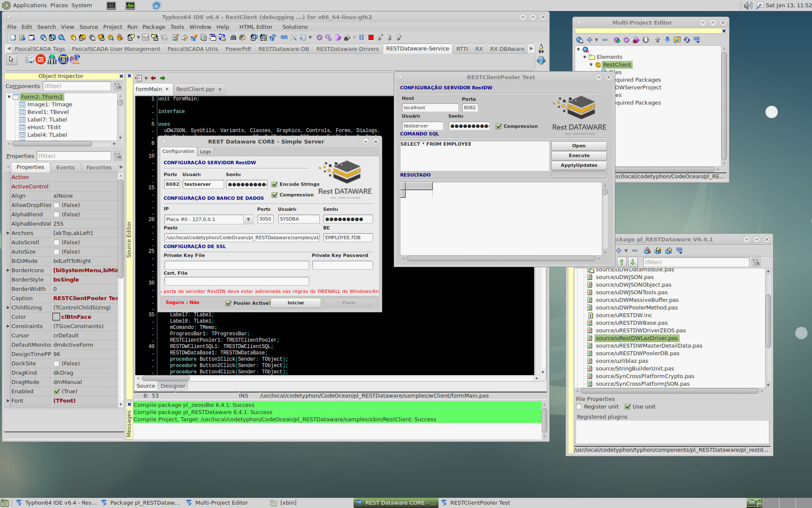Click the green forward arrow in Source Editor
812x508 pixels.
(162, 78)
